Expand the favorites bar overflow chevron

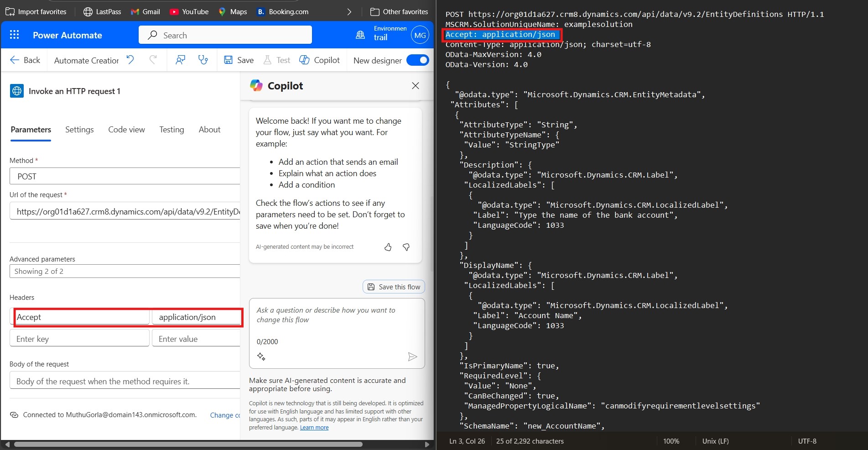tap(349, 12)
